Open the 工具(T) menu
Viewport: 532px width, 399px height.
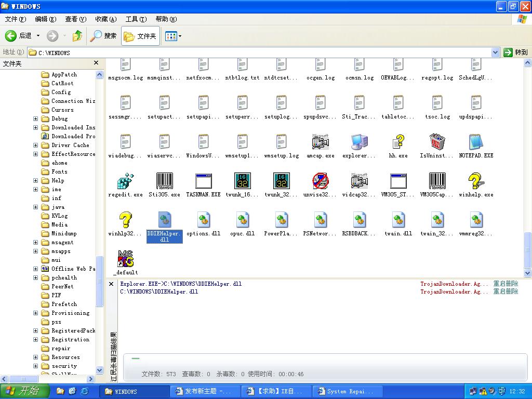pos(136,19)
